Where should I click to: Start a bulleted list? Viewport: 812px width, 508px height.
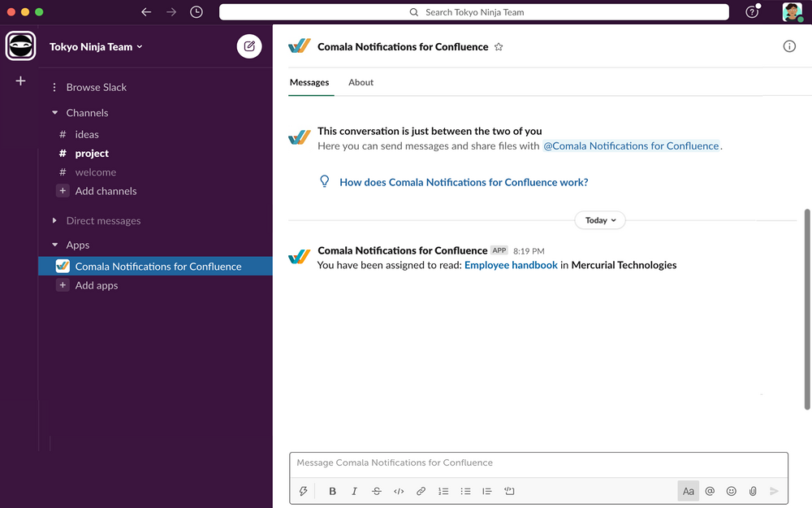coord(465,491)
